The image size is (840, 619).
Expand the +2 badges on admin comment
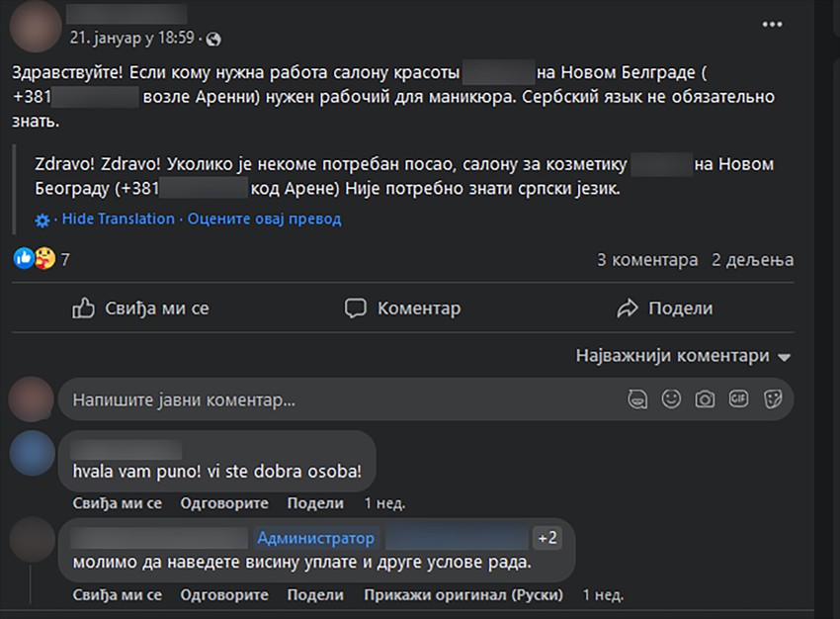pyautogui.click(x=546, y=538)
